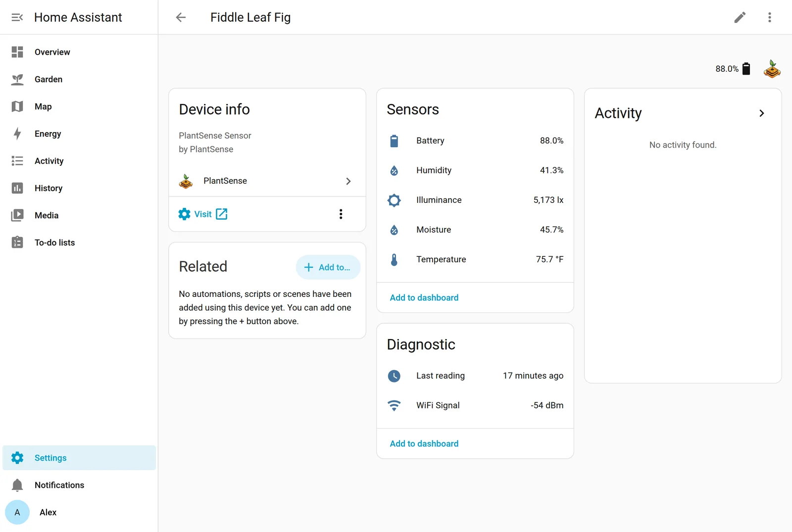Visit the device configuration link
Screen dimensions: 792x532
coord(203,214)
